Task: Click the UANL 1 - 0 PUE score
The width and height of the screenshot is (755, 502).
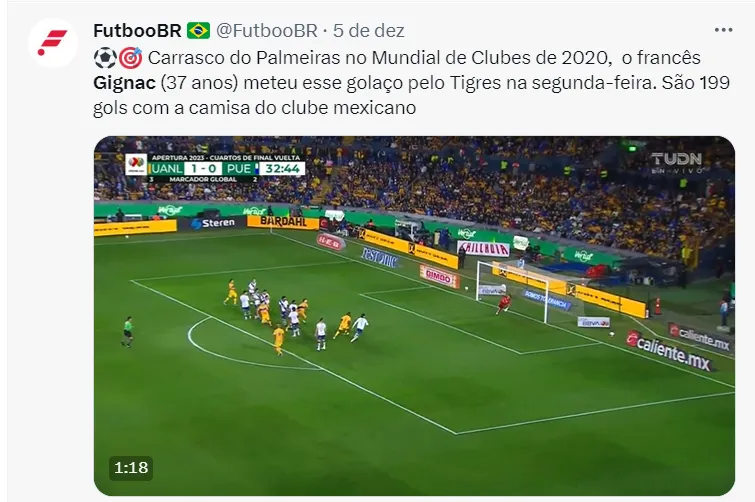Action: [203, 169]
